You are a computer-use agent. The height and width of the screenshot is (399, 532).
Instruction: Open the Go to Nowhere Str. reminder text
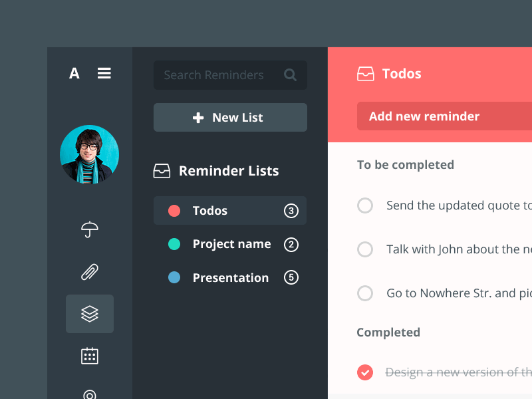coord(459,293)
